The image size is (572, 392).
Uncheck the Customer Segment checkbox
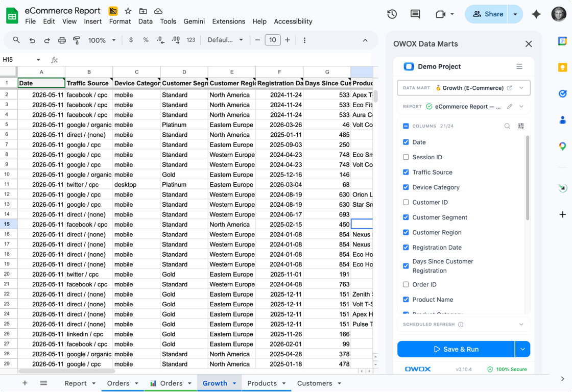pos(406,217)
